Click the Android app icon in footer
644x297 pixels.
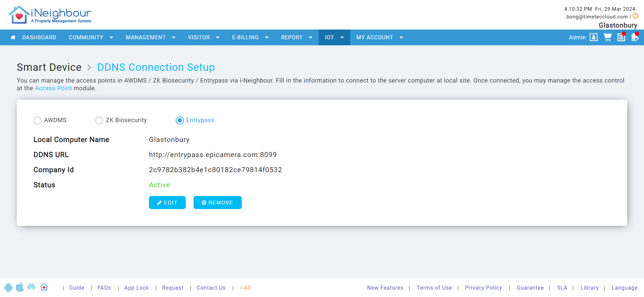click(8, 288)
